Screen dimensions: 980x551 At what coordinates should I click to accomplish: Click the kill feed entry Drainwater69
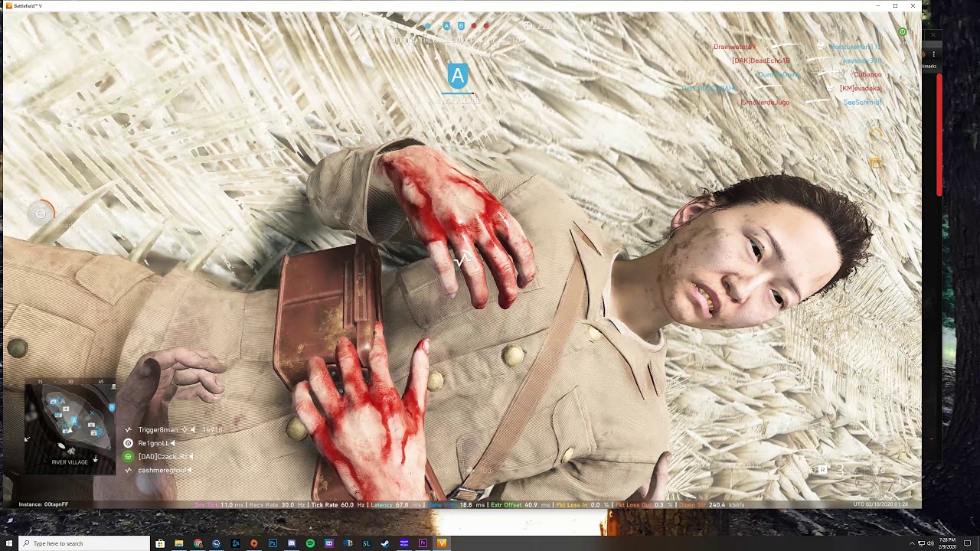pyautogui.click(x=734, y=47)
